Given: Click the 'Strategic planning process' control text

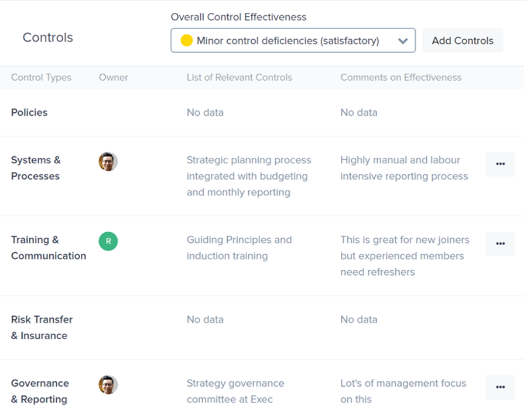Looking at the screenshot, I should [x=249, y=176].
